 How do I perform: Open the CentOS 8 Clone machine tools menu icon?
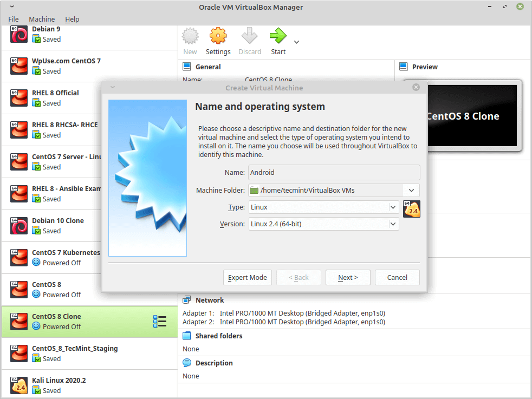point(159,322)
